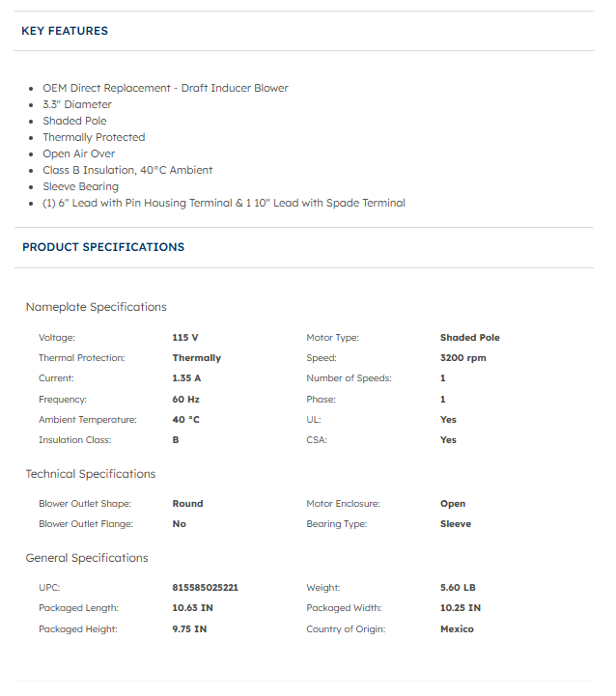Screen dimensions: 616x696
Task: Click the Weight value 5.60 LB
Action: (458, 587)
